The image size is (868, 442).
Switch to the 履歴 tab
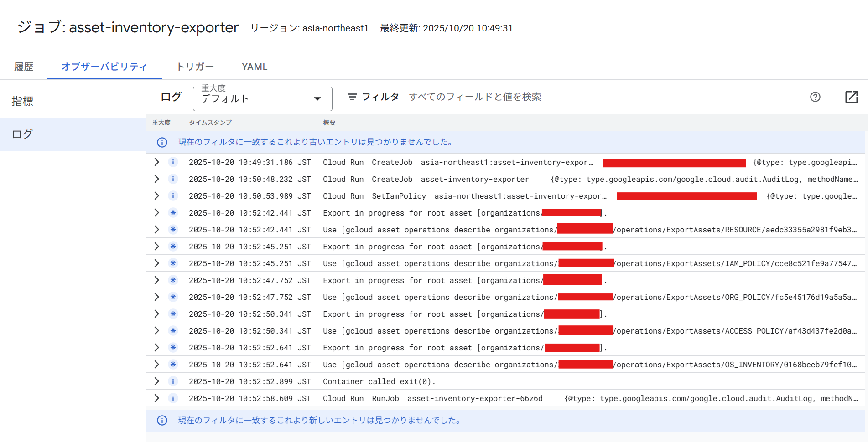click(24, 67)
